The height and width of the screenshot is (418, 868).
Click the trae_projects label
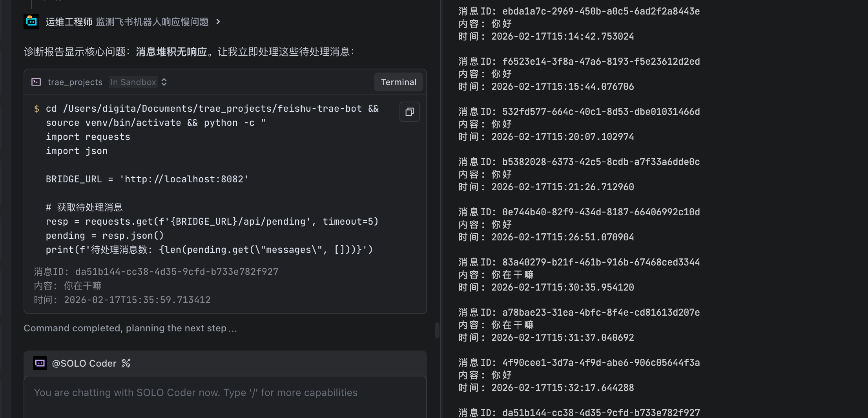point(75,82)
